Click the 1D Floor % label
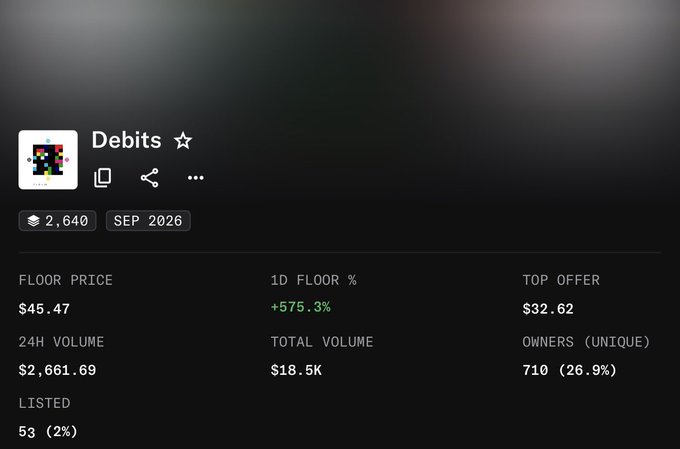 (x=314, y=280)
